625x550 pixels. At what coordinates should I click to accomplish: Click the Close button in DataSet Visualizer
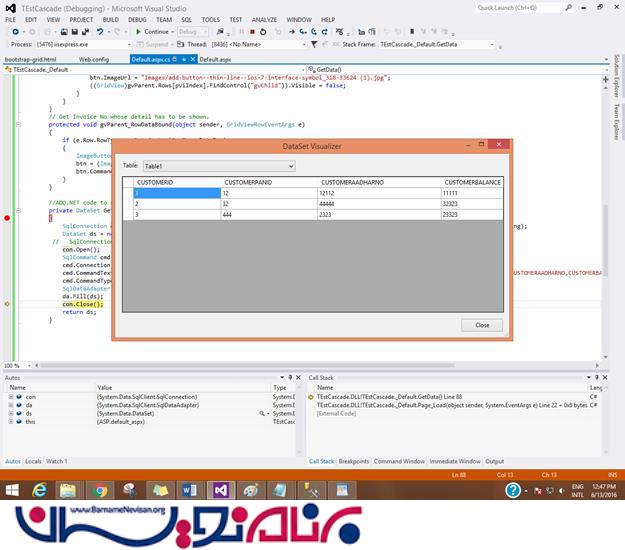pyautogui.click(x=481, y=325)
